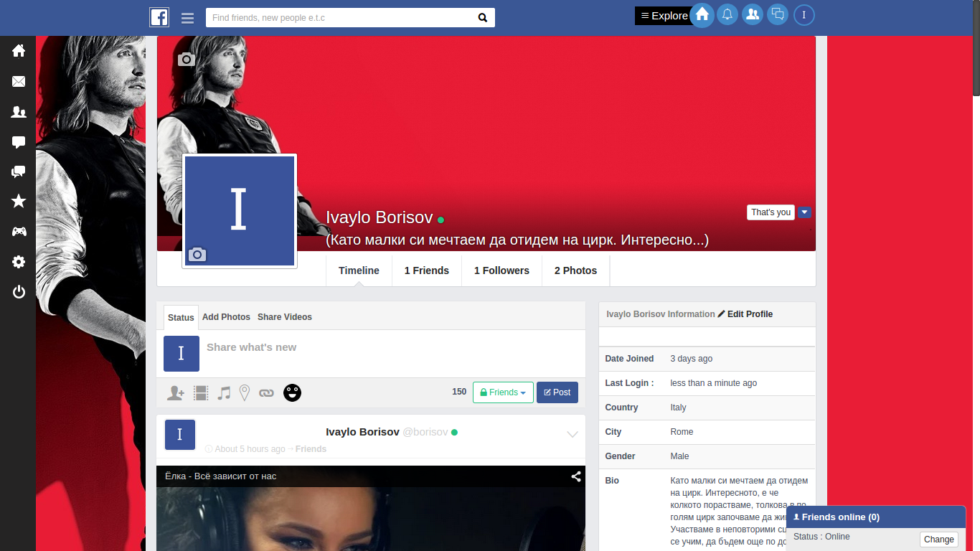Click the mail envelope icon in left sidebar
The height and width of the screenshot is (551, 980).
click(19, 82)
